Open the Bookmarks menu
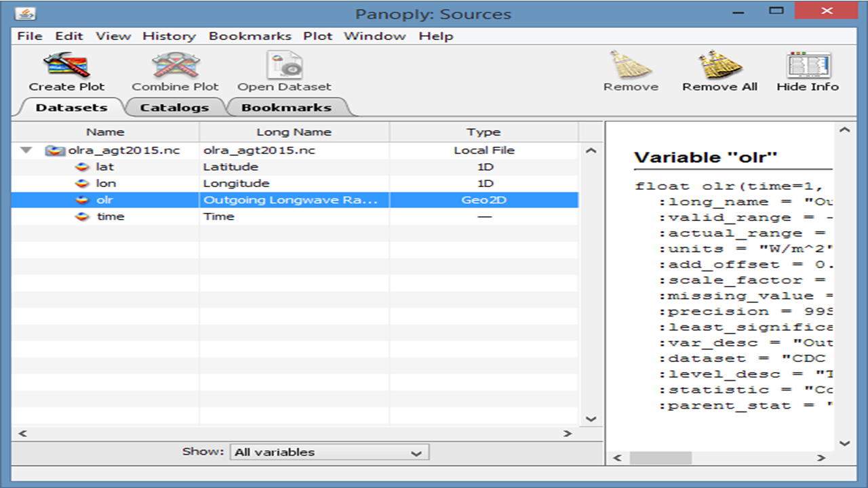Viewport: 868px width, 488px height. pyautogui.click(x=250, y=36)
